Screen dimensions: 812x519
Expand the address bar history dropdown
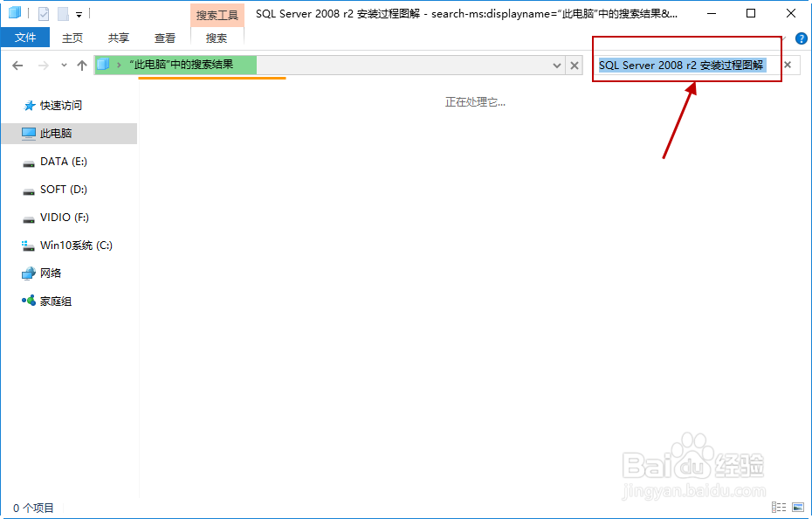(556, 65)
